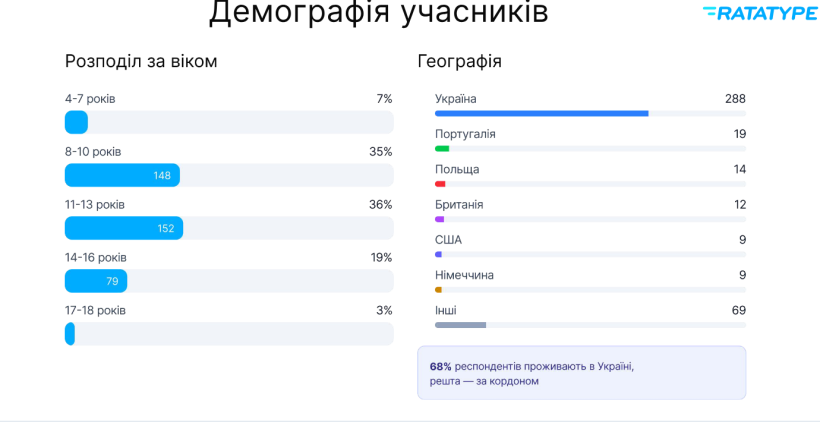Click the 69 value next to Інші
This screenshot has height=435, width=820.
pos(738,311)
